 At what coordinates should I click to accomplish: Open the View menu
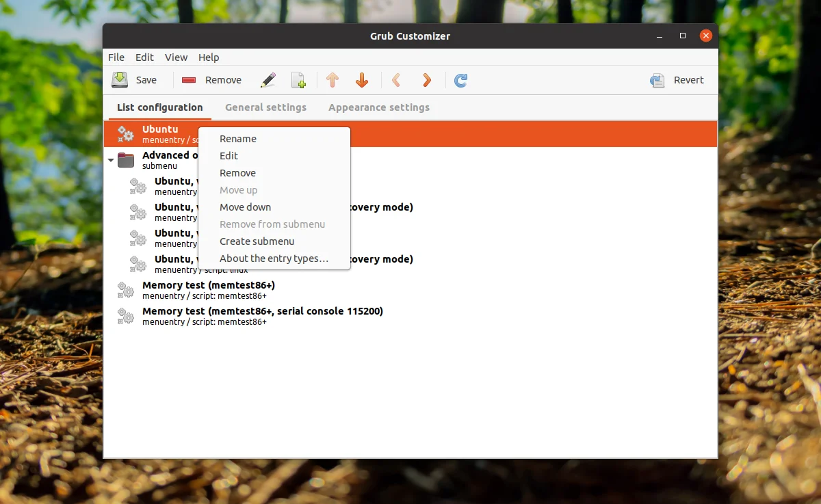176,57
